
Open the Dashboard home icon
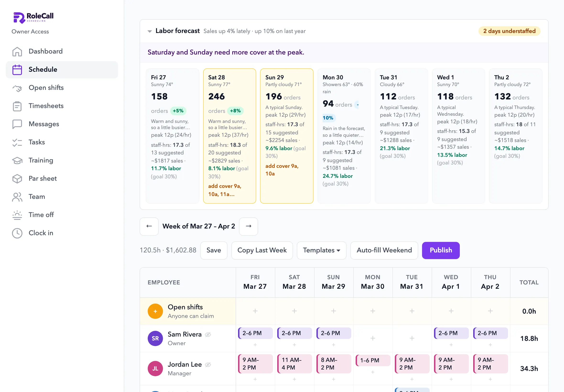click(x=17, y=51)
